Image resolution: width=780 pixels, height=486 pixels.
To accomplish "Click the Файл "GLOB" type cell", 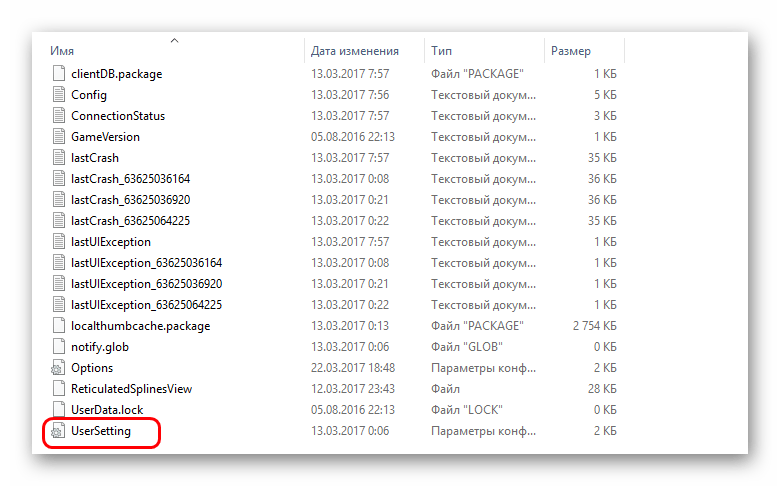I will click(x=467, y=347).
